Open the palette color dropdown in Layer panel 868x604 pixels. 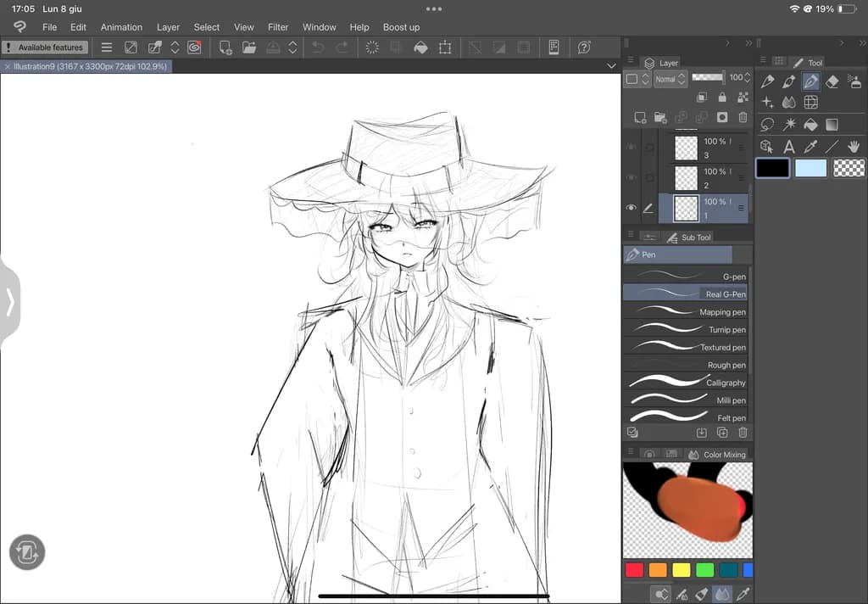pos(637,79)
